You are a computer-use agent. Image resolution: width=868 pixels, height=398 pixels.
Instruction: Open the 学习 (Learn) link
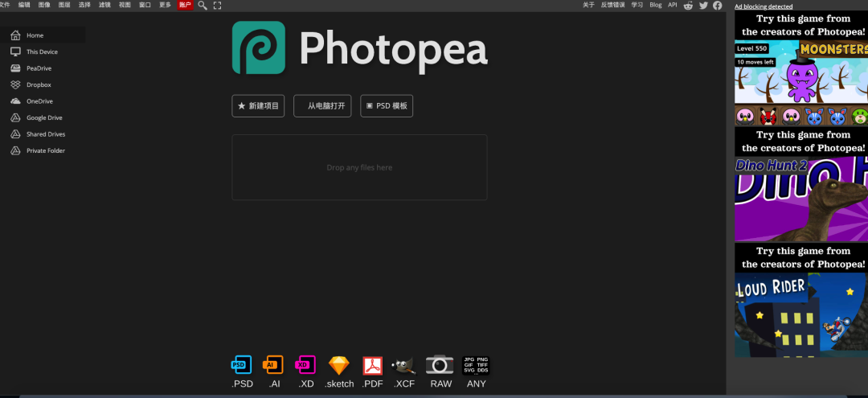[637, 5]
